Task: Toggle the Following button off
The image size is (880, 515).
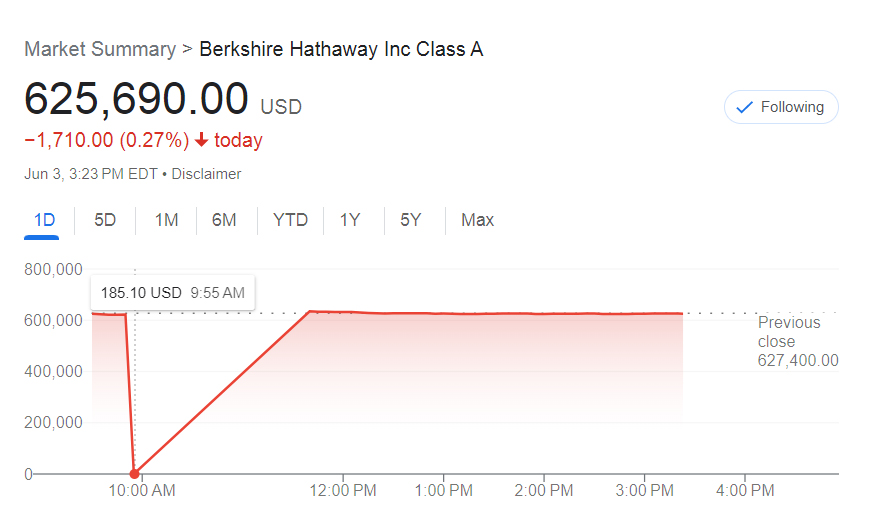Action: tap(781, 107)
